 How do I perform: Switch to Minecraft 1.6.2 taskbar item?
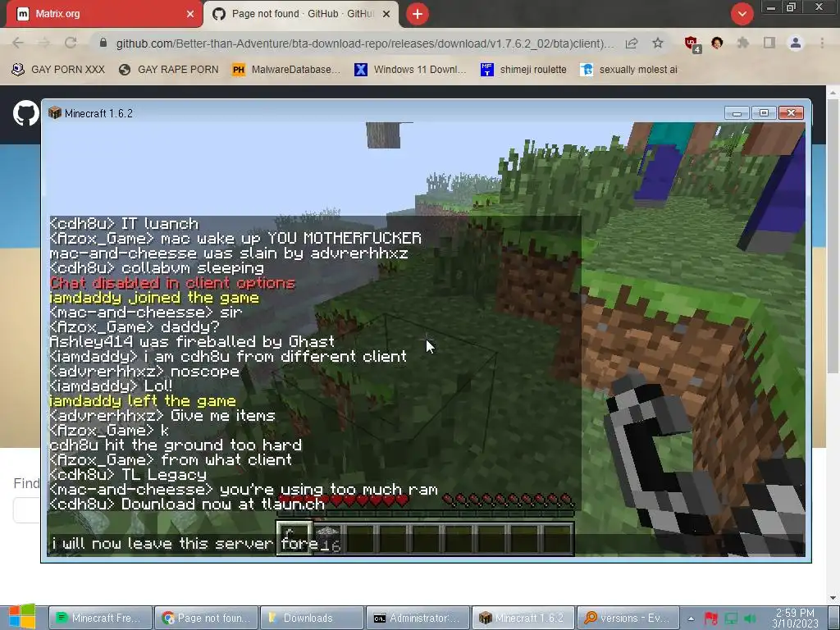point(523,619)
